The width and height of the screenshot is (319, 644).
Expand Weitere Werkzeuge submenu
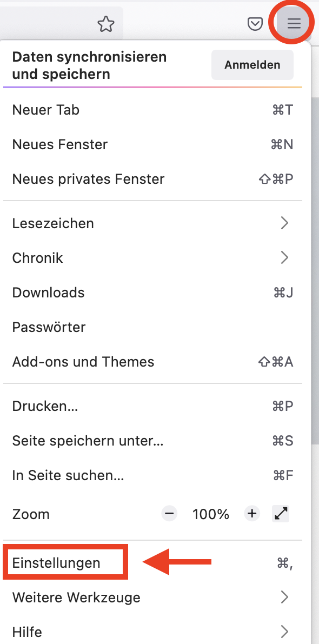click(x=152, y=597)
